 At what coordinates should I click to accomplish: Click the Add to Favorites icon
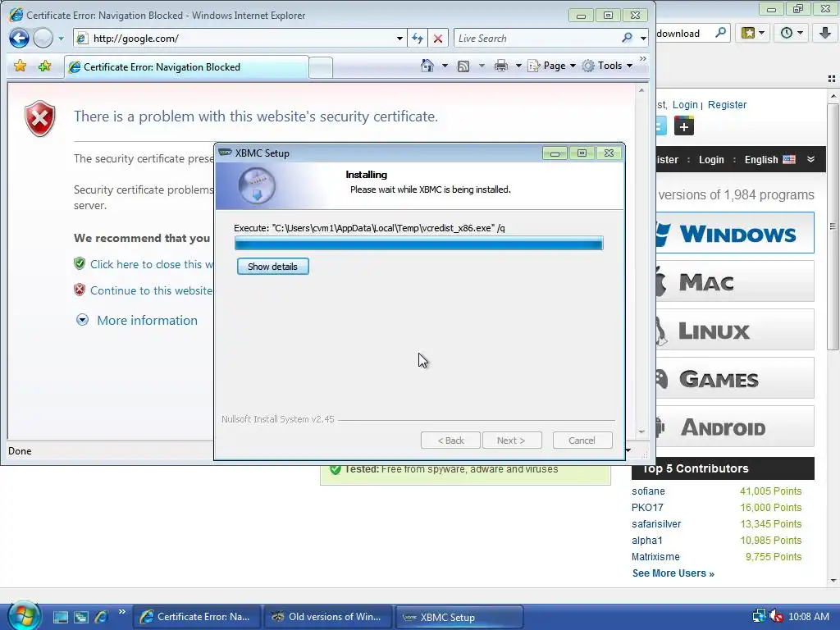[x=44, y=66]
